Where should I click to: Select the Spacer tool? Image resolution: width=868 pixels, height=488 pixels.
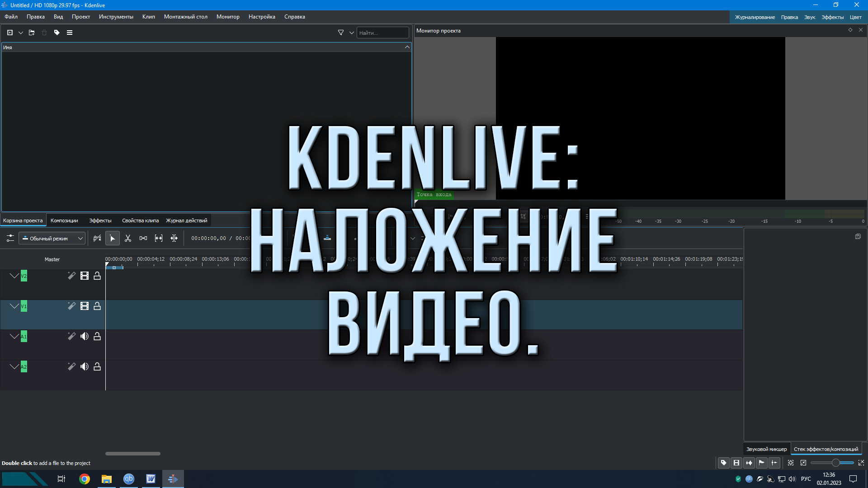[x=143, y=238]
